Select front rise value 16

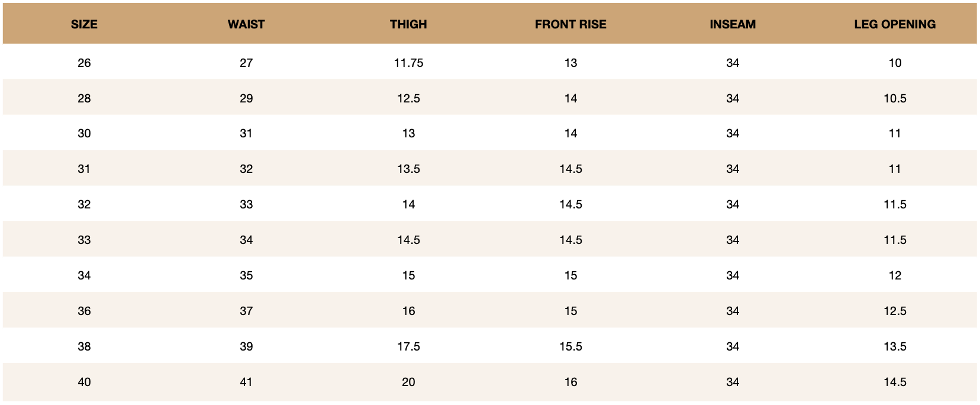[x=570, y=382]
